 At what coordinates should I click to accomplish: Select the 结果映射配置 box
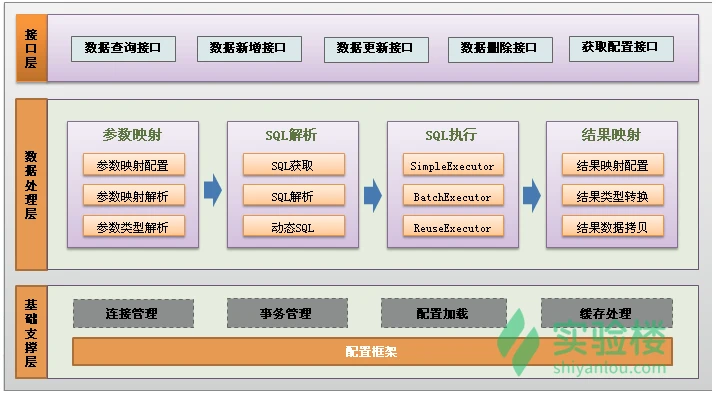pos(613,165)
